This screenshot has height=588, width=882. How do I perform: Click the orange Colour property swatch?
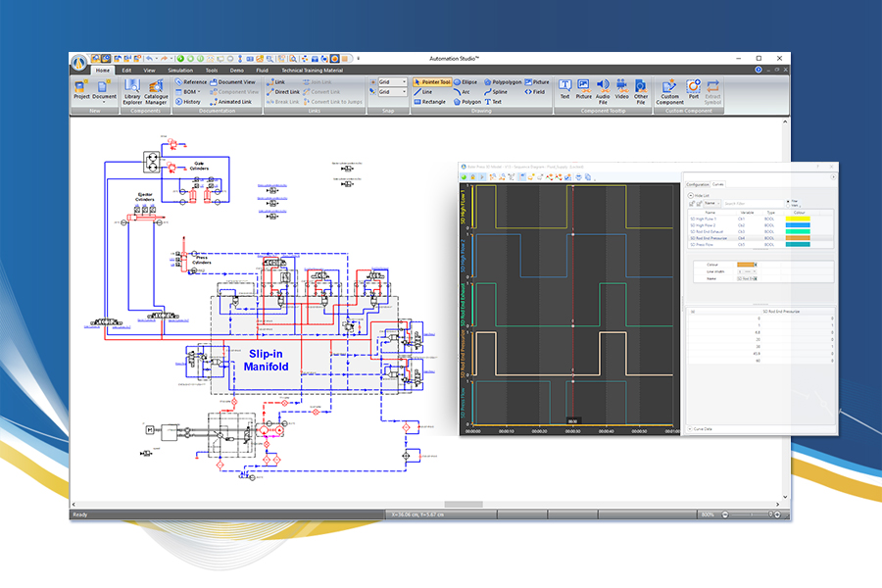(746, 265)
